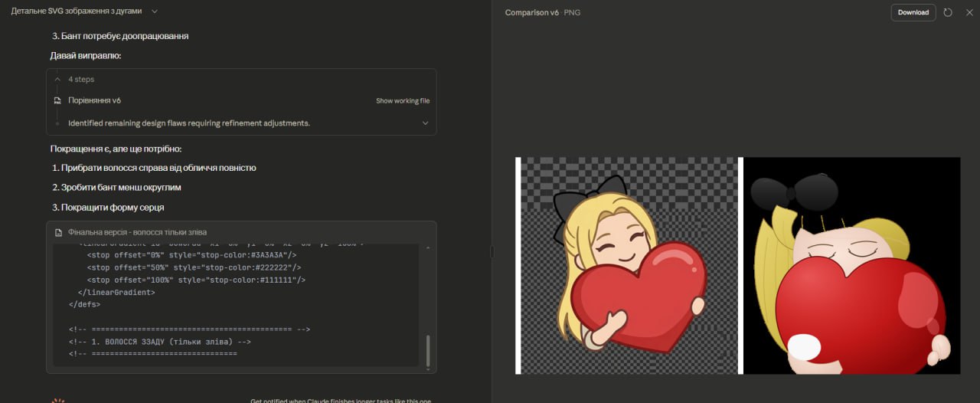The width and height of the screenshot is (980, 403).
Task: Click the code block vertical scrollbar
Action: pyautogui.click(x=427, y=350)
